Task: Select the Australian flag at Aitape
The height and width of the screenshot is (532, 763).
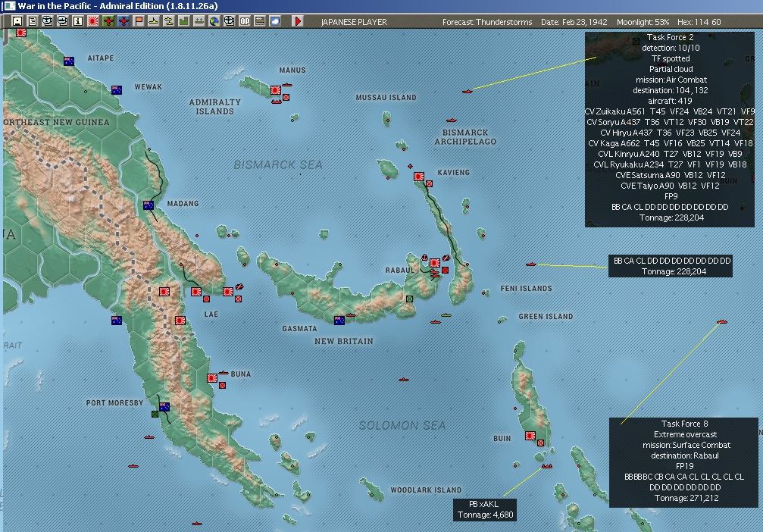Action: tap(69, 61)
